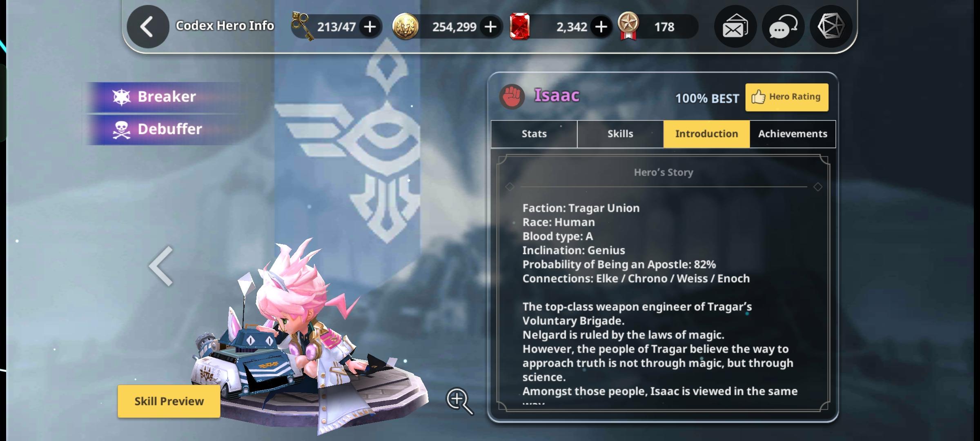Go back from Codex Hero Info
This screenshot has width=980, height=441.
[148, 27]
